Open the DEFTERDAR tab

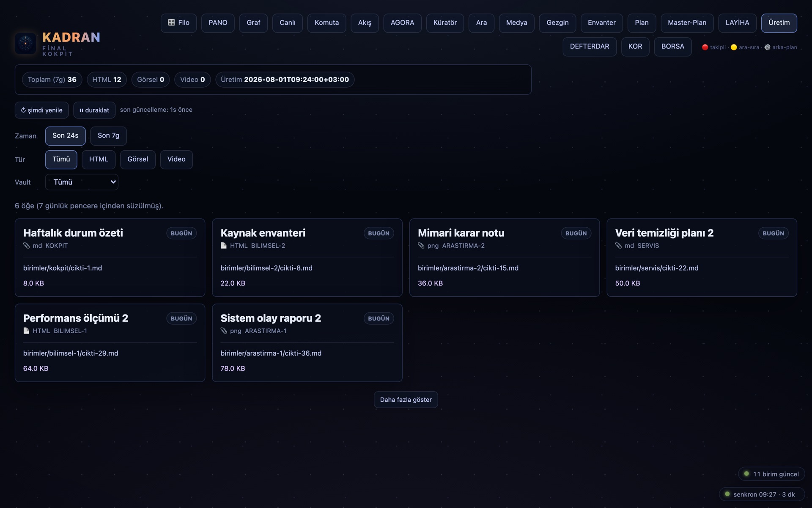tap(590, 47)
